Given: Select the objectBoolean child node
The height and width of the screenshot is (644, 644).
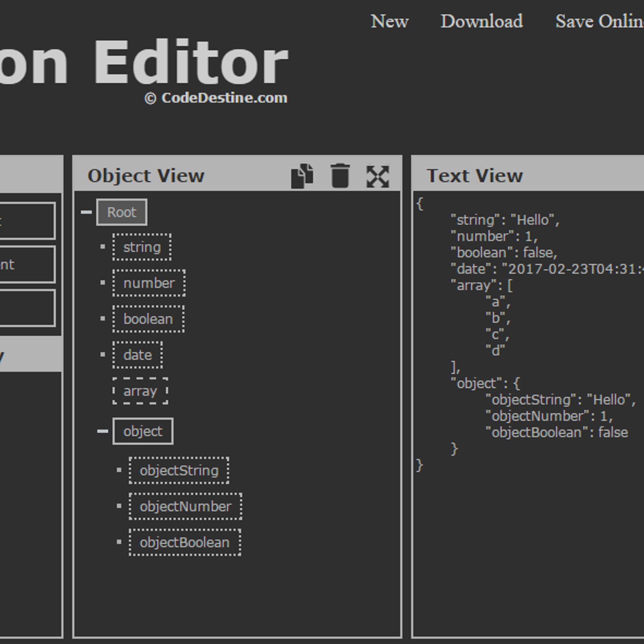Looking at the screenshot, I should 185,542.
